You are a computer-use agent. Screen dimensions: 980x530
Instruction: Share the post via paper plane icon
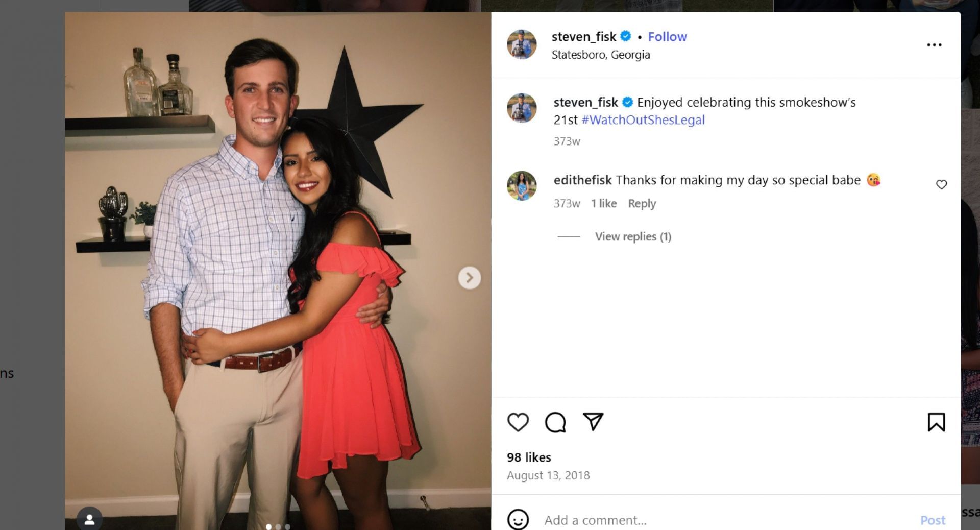pos(593,422)
